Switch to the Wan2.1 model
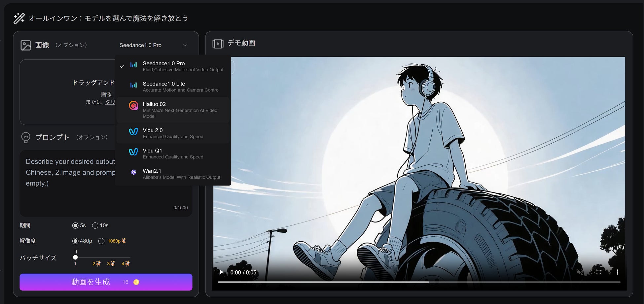This screenshot has width=644, height=304. (x=173, y=174)
